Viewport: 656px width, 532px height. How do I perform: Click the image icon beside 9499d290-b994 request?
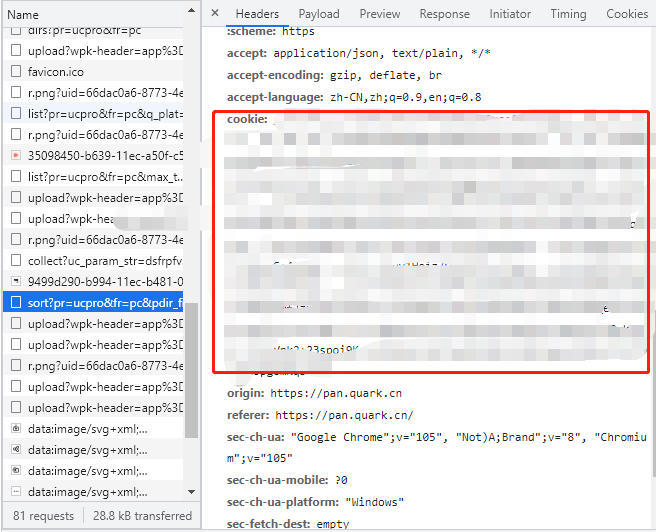(x=16, y=281)
